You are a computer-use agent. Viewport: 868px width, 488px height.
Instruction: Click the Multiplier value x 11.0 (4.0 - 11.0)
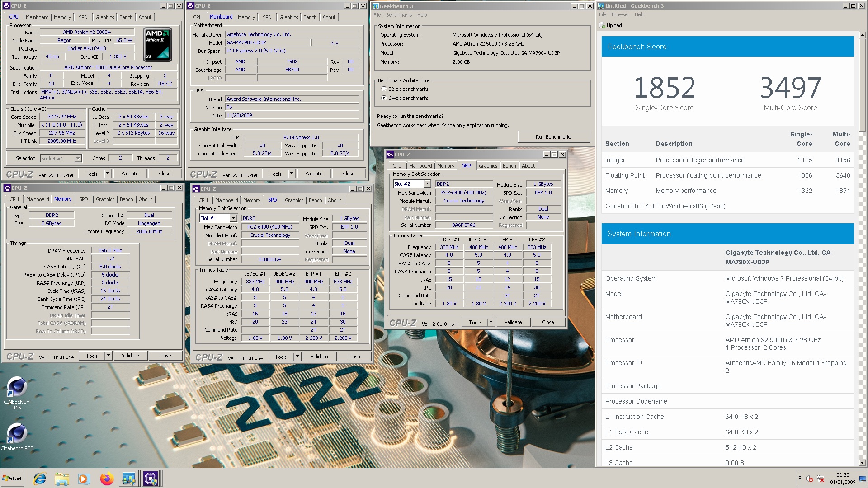[62, 125]
